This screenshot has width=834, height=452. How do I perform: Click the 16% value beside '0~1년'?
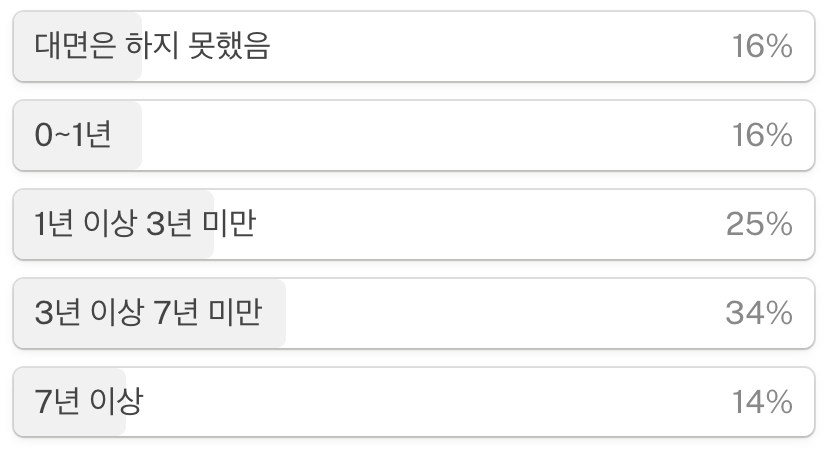coord(762,135)
